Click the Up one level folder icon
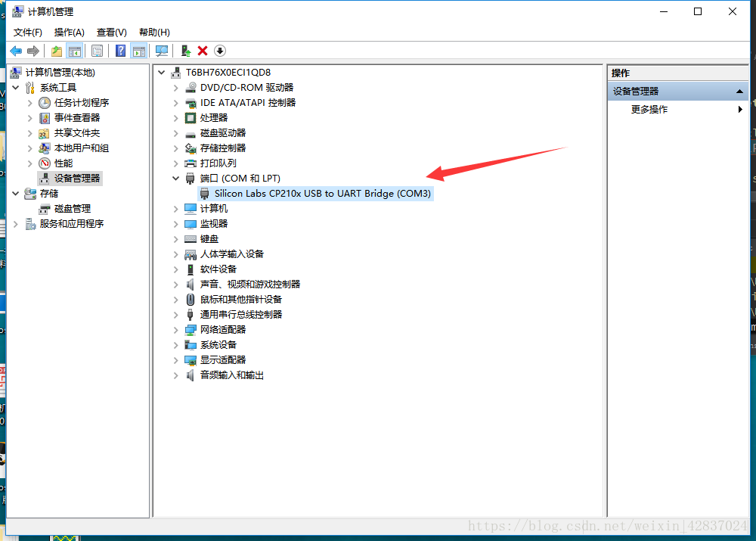This screenshot has height=541, width=756. click(57, 51)
